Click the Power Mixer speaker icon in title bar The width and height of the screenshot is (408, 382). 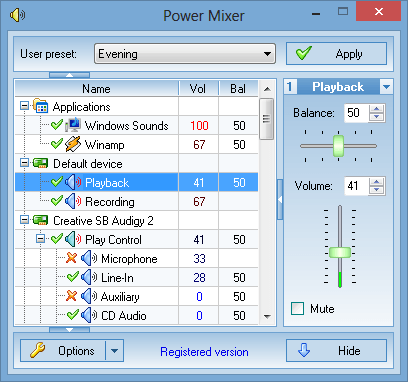[17, 15]
